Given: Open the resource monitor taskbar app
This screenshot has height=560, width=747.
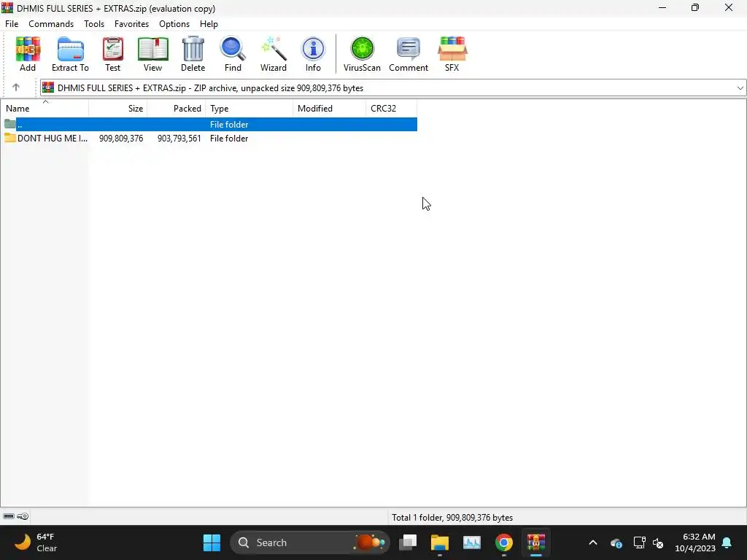Looking at the screenshot, I should tap(472, 542).
